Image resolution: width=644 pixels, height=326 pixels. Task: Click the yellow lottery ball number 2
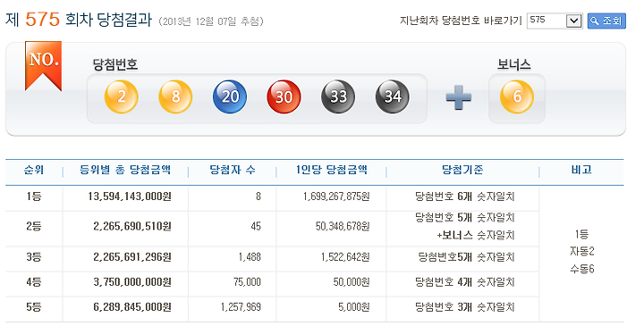coord(121,96)
